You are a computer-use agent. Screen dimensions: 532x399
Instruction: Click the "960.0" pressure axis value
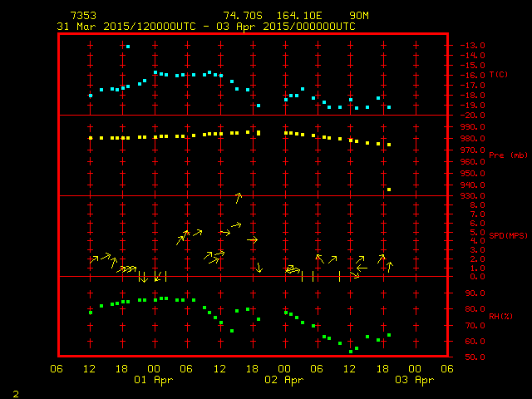tap(472, 161)
